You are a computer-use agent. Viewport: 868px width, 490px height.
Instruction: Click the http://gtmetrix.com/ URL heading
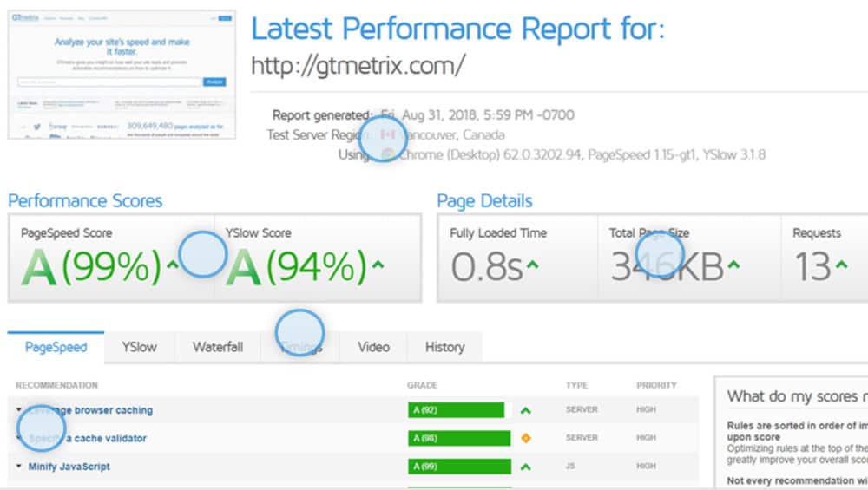(x=358, y=66)
